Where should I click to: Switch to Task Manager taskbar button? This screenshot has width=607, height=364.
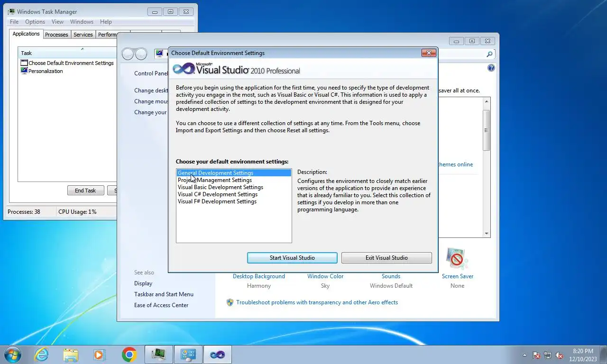pyautogui.click(x=159, y=354)
